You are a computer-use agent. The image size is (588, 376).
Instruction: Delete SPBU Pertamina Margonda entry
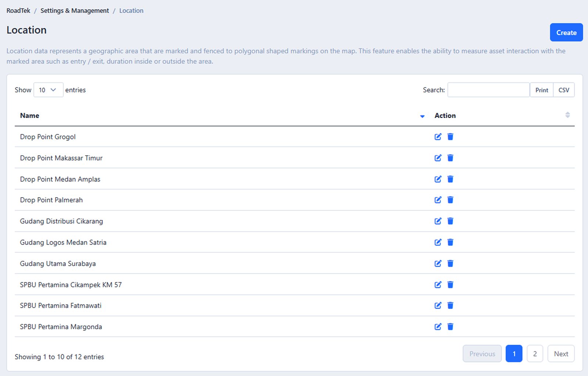[450, 327]
